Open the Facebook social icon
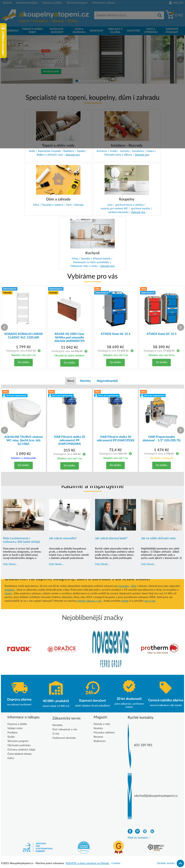Viewport: 185px width, 868px height. click(130, 831)
